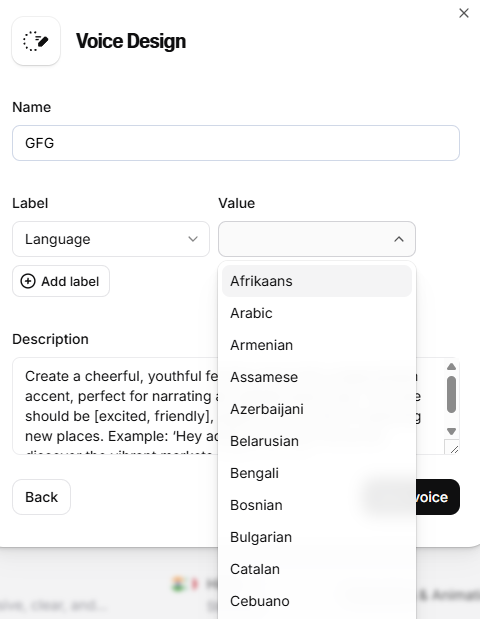Choose Armenian in the dropdown
Image resolution: width=480 pixels, height=619 pixels.
pyautogui.click(x=317, y=345)
